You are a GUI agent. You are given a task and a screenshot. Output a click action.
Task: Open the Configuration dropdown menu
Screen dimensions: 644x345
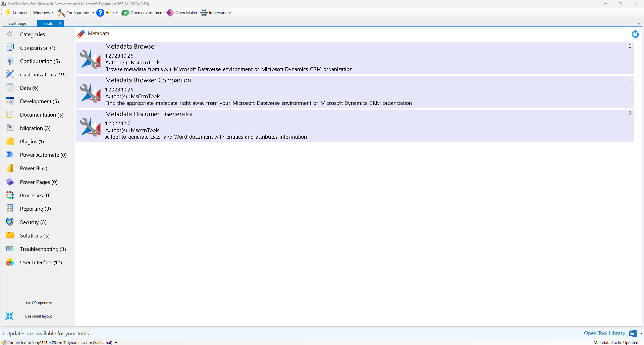coord(80,13)
